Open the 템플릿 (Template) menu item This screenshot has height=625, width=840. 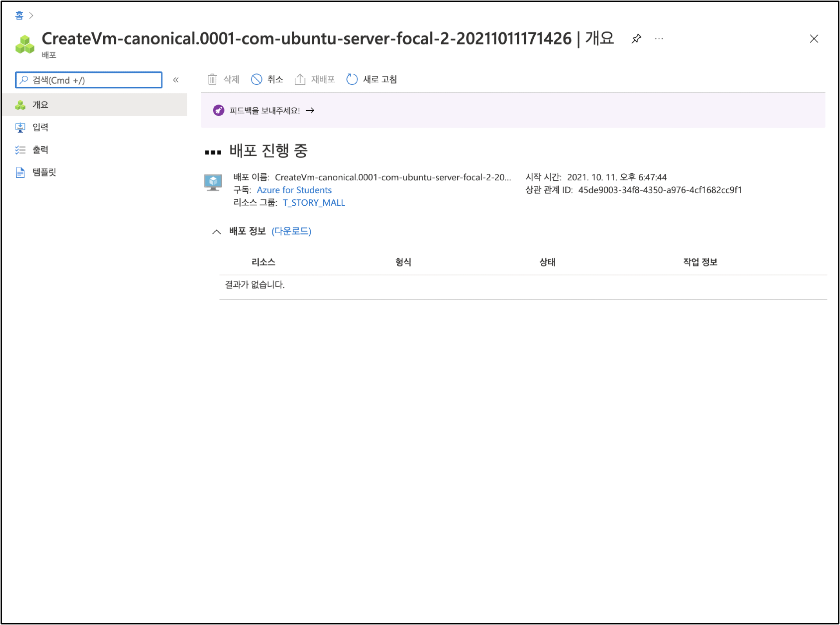click(44, 172)
